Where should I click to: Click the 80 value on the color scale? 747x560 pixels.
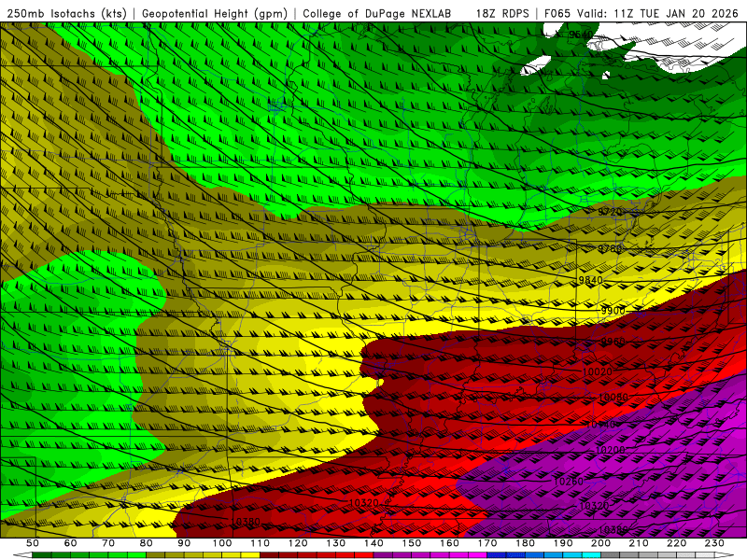pos(147,543)
